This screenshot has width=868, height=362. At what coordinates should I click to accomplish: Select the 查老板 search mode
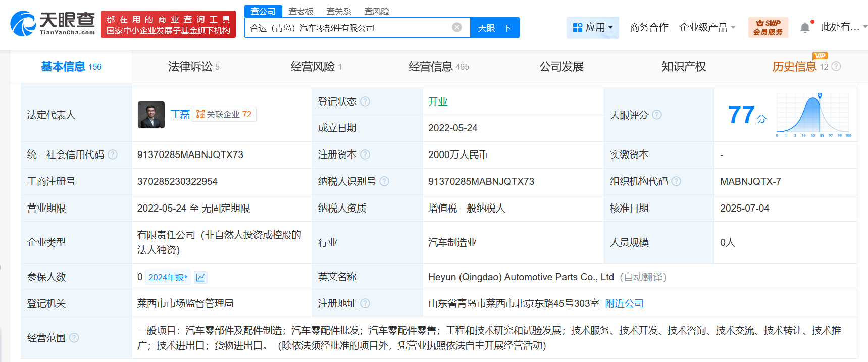pos(301,11)
